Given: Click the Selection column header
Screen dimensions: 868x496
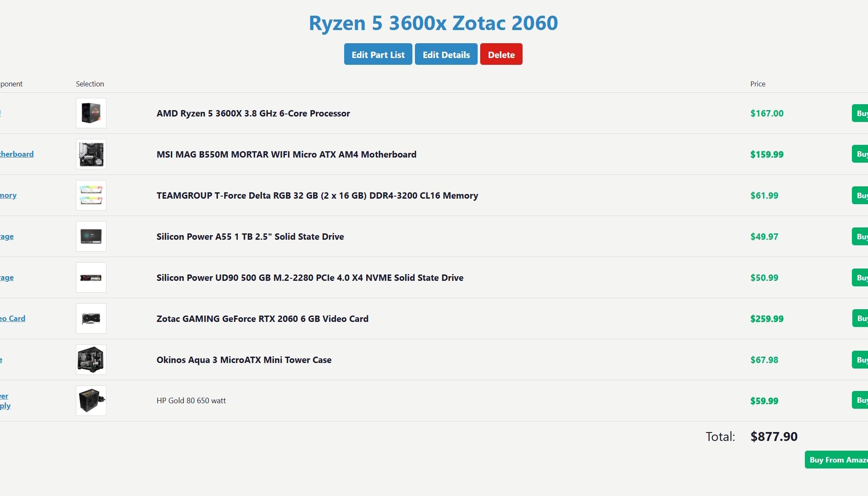Looking at the screenshot, I should click(x=90, y=84).
